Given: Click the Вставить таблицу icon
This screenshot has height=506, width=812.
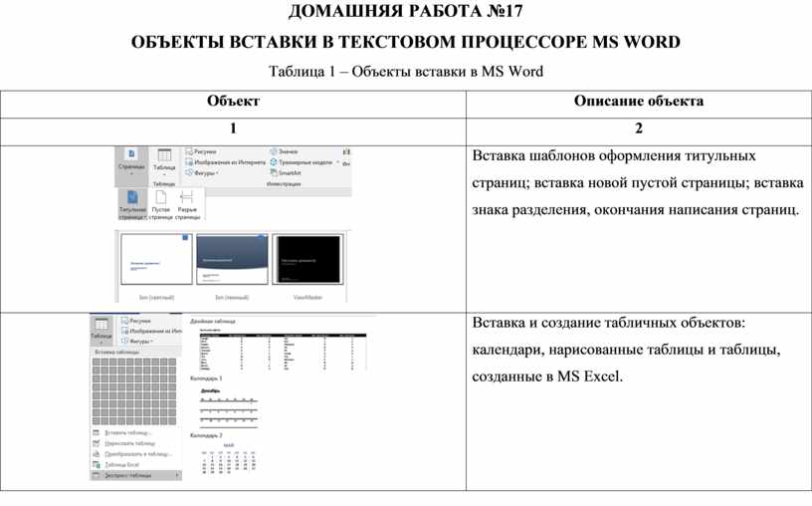Looking at the screenshot, I should coord(96,432).
